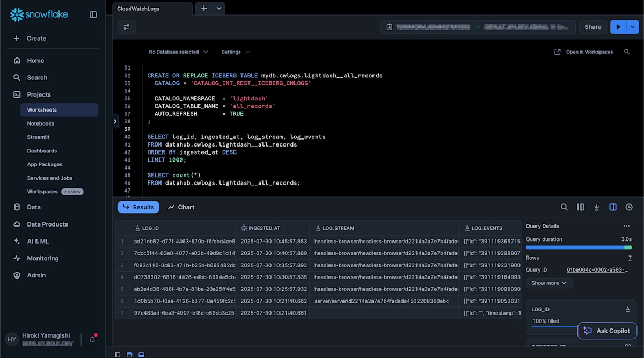This screenshot has width=644, height=358.
Task: Open the run options dropdown arrow
Action: [632, 27]
